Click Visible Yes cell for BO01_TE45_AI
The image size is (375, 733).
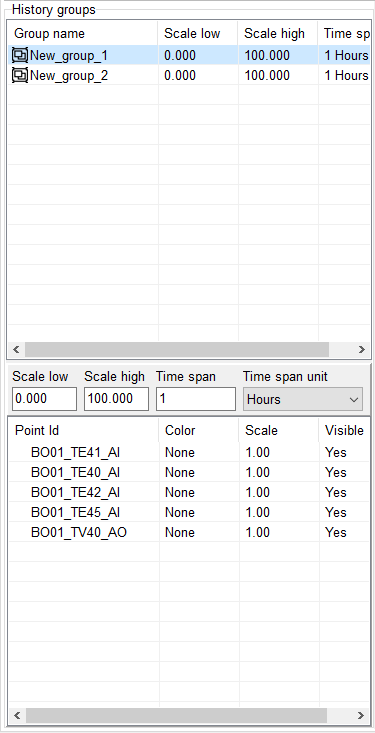(x=336, y=512)
